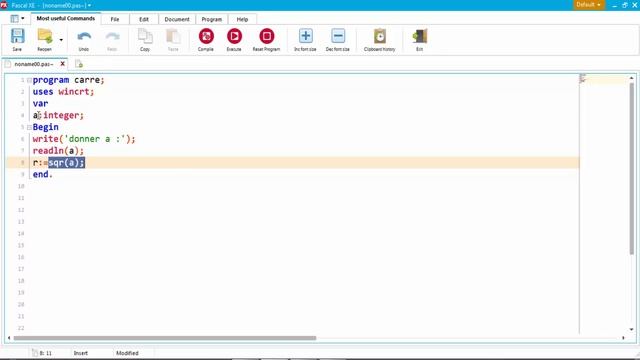
Task: Click the vertical scrollbar thumb
Action: pyautogui.click(x=631, y=168)
